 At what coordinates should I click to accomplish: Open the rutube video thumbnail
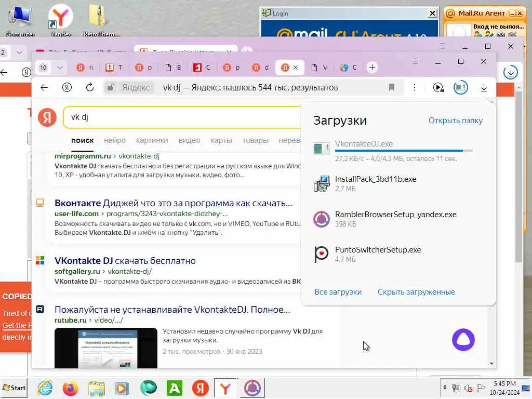106,348
